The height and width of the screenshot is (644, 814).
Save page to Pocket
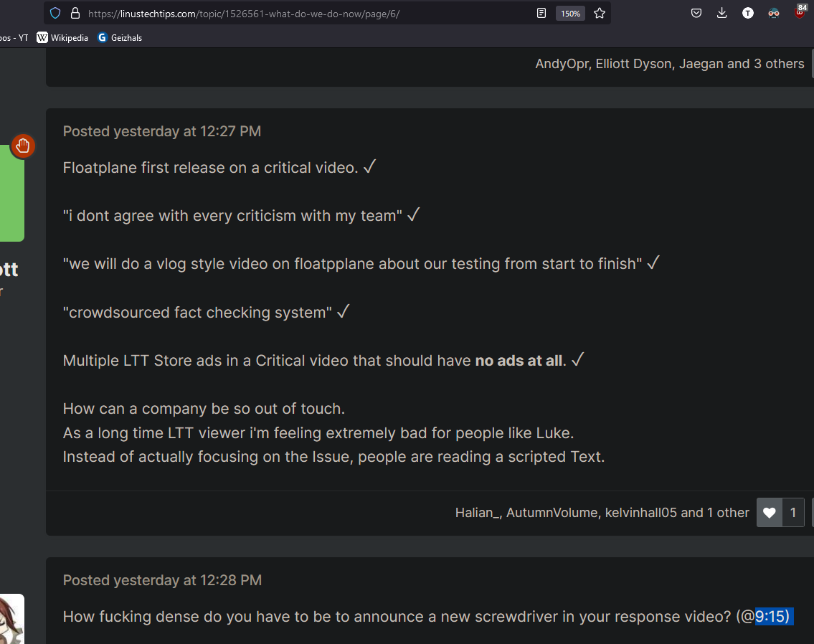(696, 13)
